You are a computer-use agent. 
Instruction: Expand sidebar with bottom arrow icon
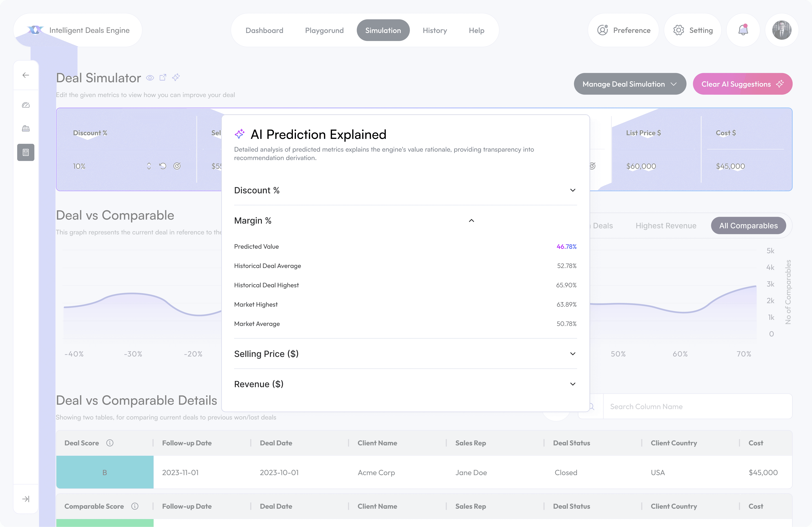(x=26, y=499)
